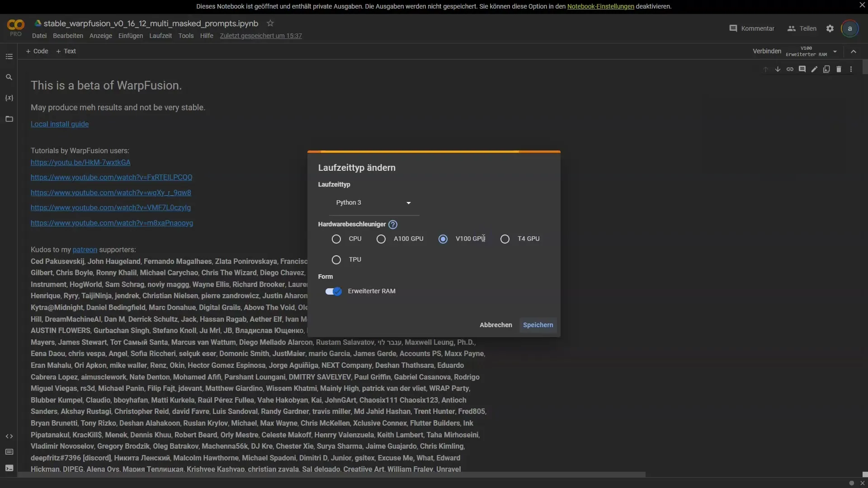868x488 pixels.
Task: Expand the runtime type selector dropdown
Action: (x=373, y=202)
